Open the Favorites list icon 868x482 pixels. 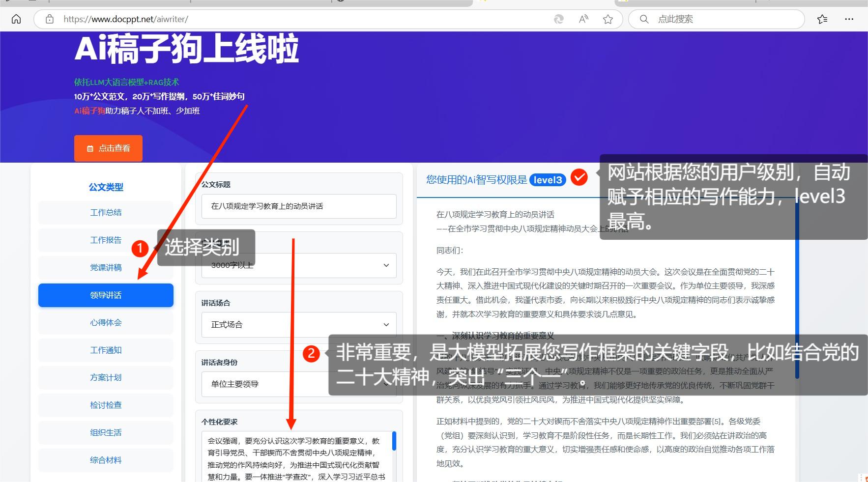coord(822,19)
